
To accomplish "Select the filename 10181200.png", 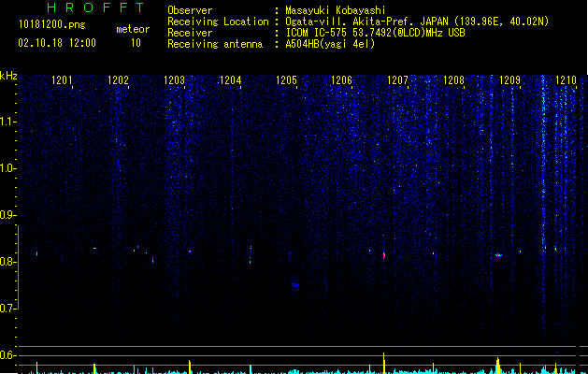I will pos(52,25).
